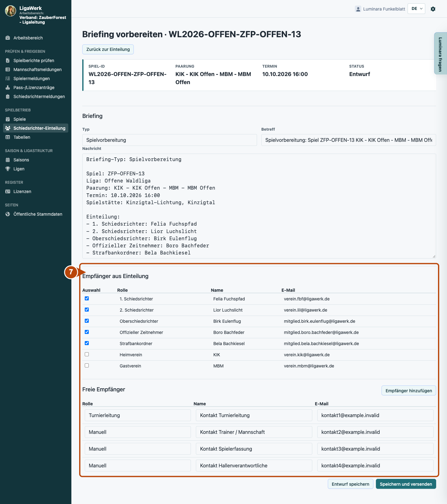This screenshot has width=447, height=504.
Task: Click the Lizenzen ID card icon
Action: click(x=8, y=191)
